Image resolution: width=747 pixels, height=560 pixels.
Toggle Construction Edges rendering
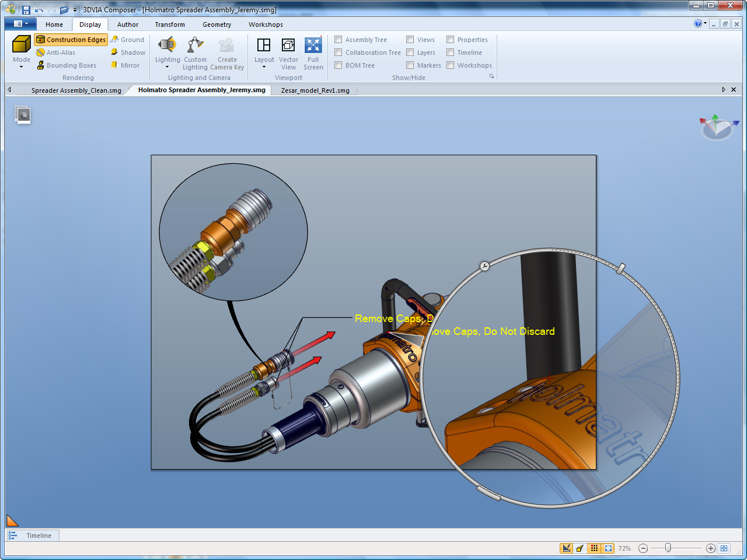pyautogui.click(x=71, y=40)
